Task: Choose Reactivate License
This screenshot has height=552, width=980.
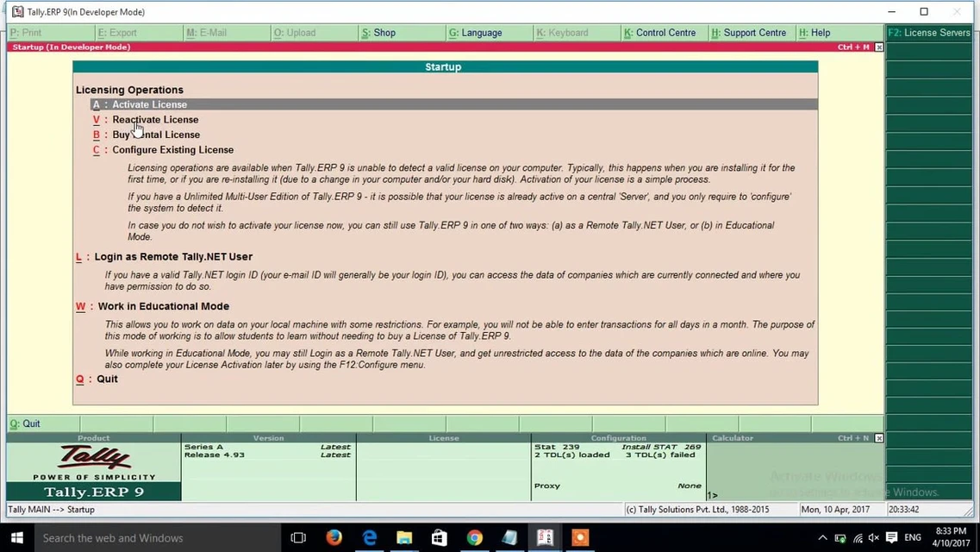Action: (155, 120)
